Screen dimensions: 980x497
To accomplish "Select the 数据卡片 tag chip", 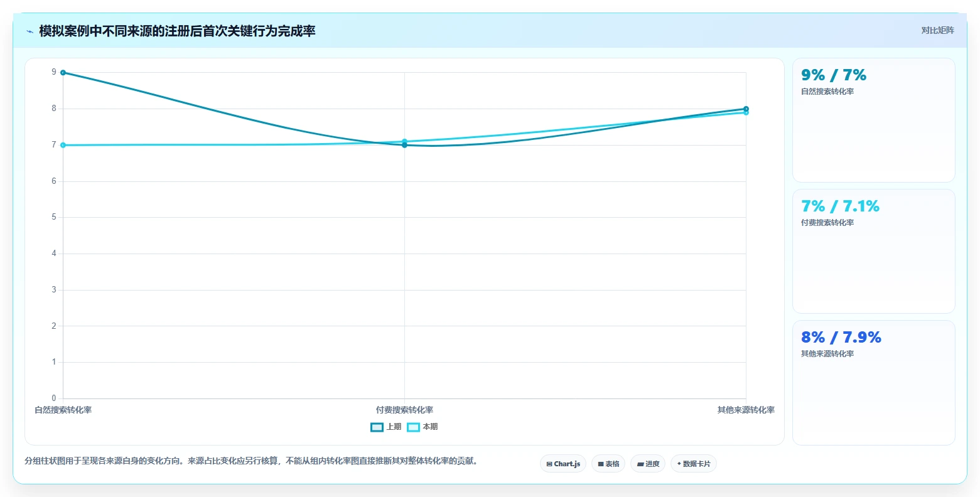I will coord(694,464).
